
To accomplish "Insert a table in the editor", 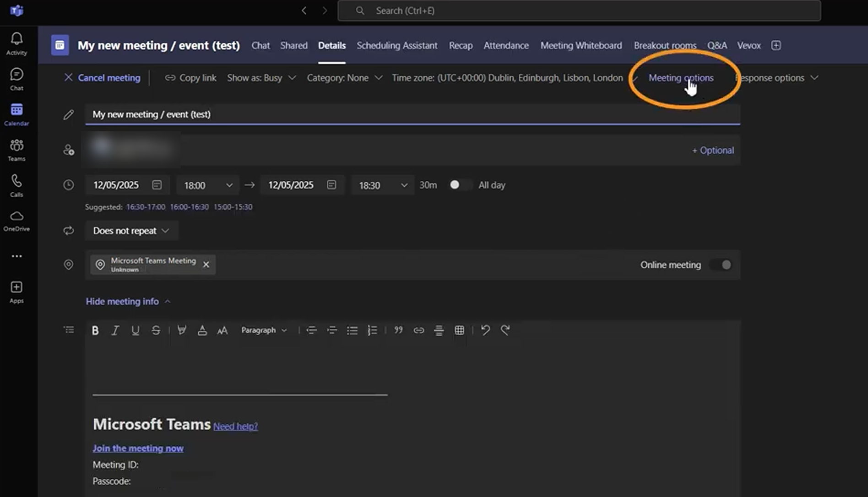I will click(459, 330).
